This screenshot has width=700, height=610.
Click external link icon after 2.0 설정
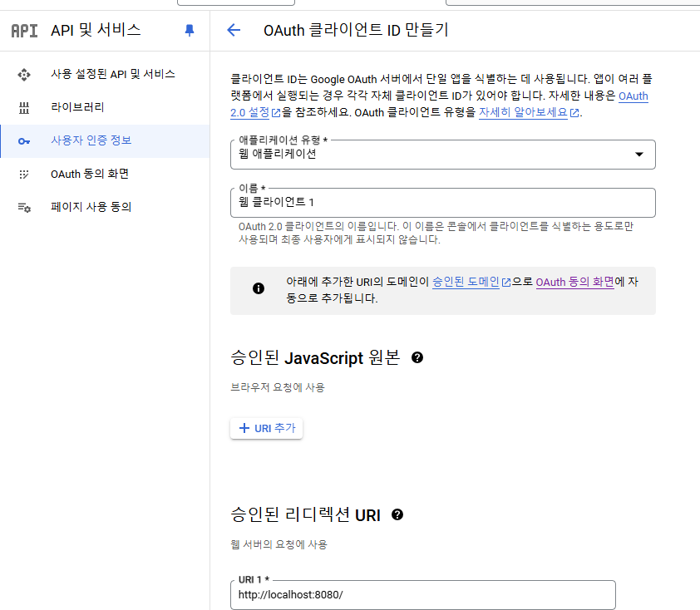click(x=276, y=113)
